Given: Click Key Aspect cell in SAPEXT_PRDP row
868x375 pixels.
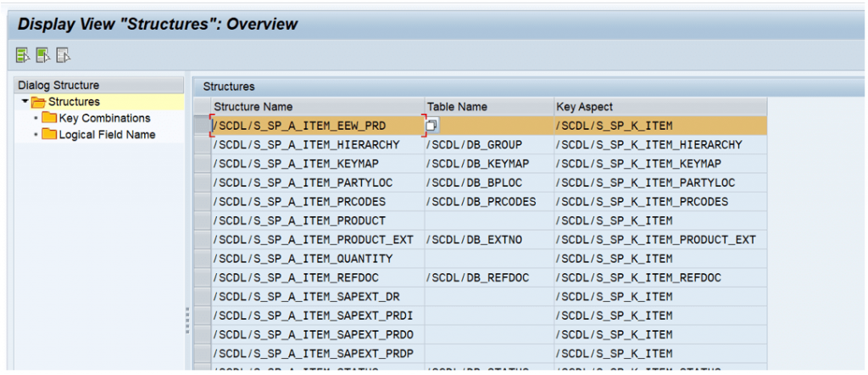Looking at the screenshot, I should pos(660,354).
